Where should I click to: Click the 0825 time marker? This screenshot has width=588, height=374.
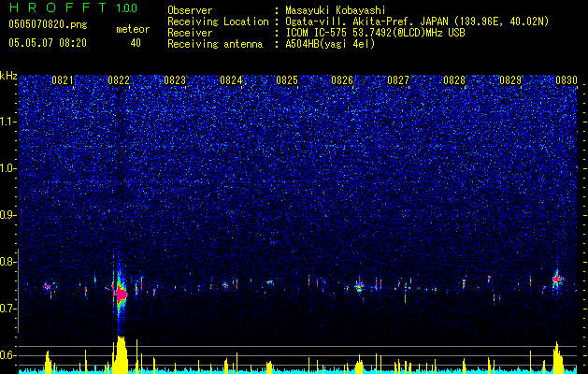[286, 80]
